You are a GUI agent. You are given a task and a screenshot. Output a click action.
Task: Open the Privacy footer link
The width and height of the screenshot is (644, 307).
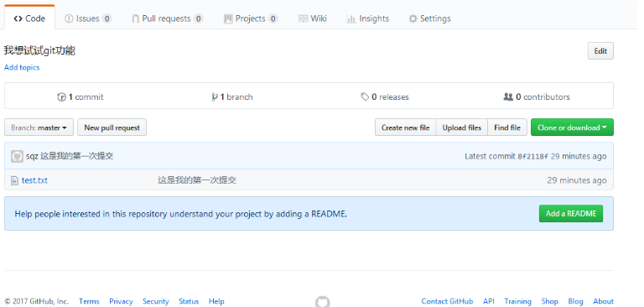121,301
